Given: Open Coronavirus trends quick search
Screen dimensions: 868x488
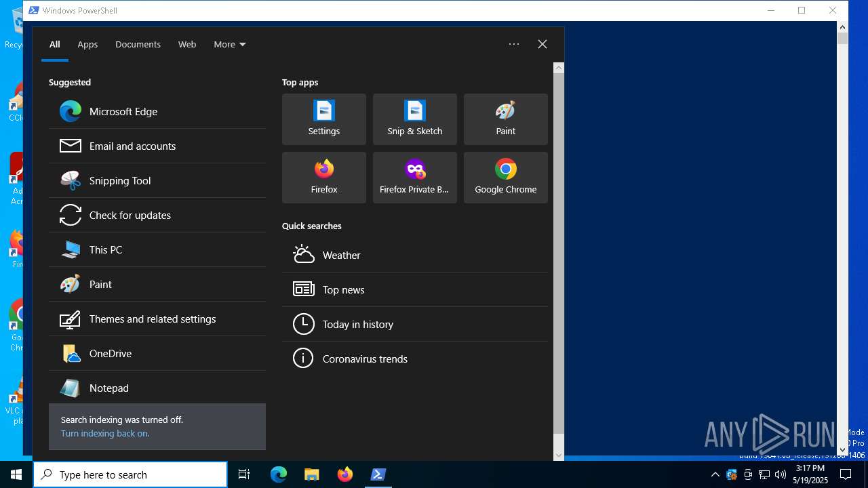Looking at the screenshot, I should click(415, 359).
